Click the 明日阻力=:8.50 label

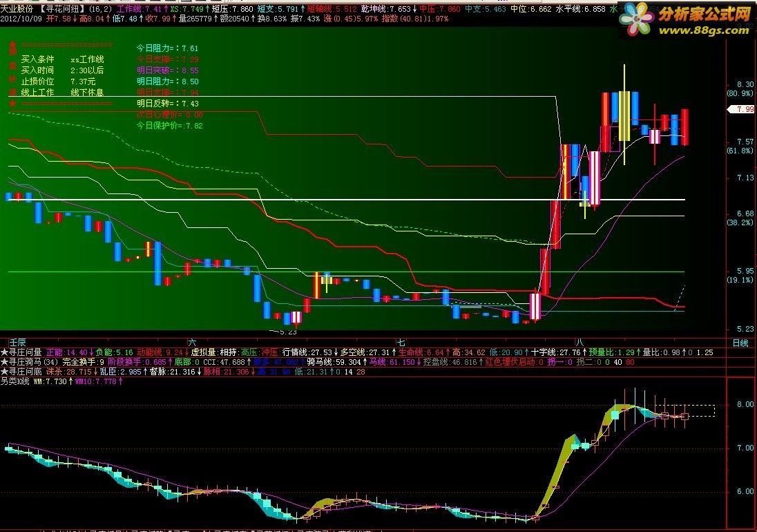pyautogui.click(x=168, y=82)
